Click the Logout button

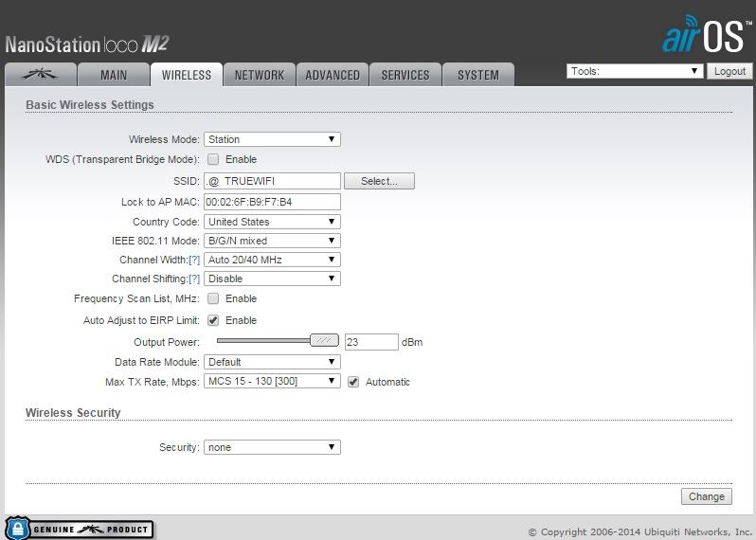(729, 71)
